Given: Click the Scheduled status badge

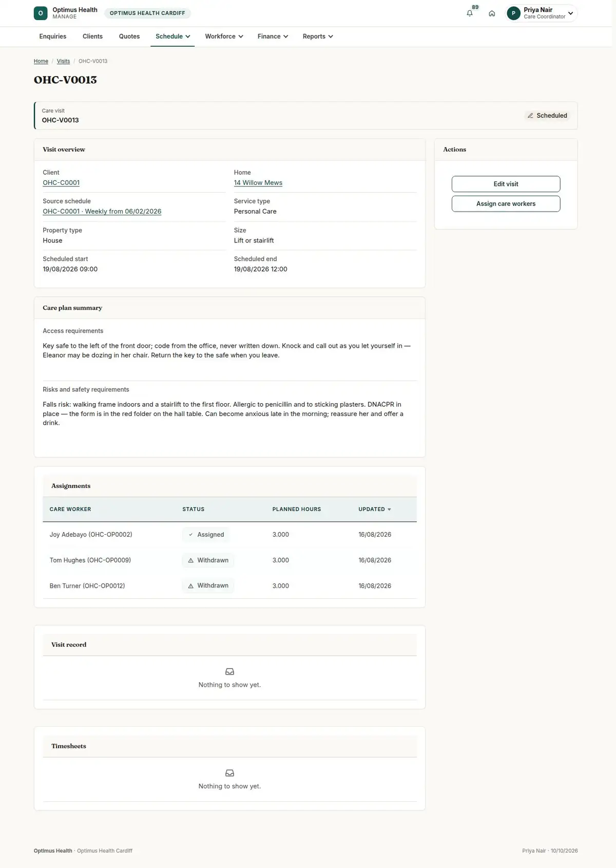Looking at the screenshot, I should pos(547,116).
